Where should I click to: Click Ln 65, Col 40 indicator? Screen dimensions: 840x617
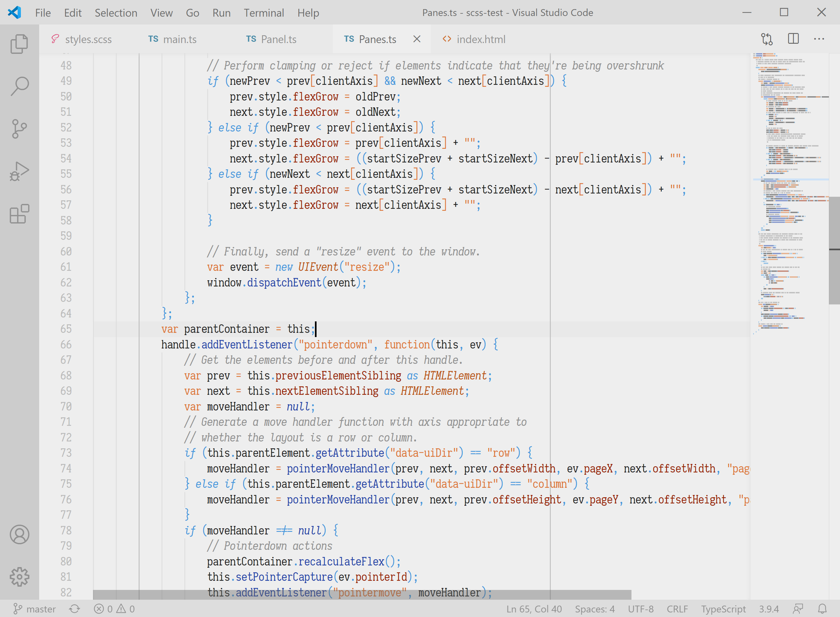point(534,609)
